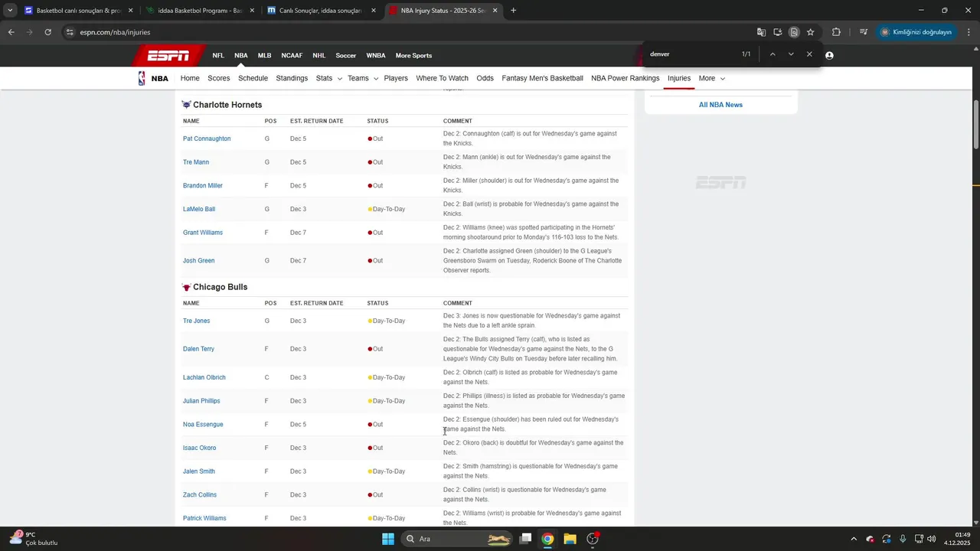Viewport: 980px width, 551px height.
Task: Close the NBA Injury Status tab
Action: [x=495, y=11]
